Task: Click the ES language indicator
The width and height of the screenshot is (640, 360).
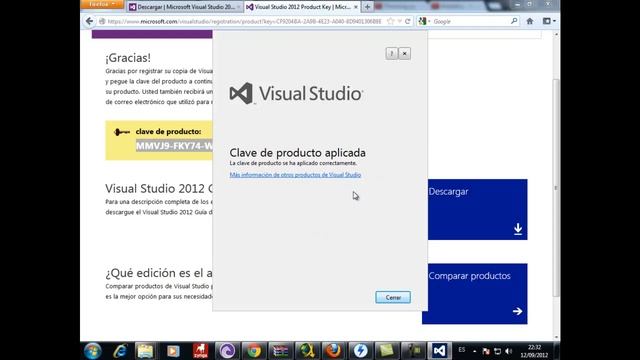Action: click(x=462, y=350)
